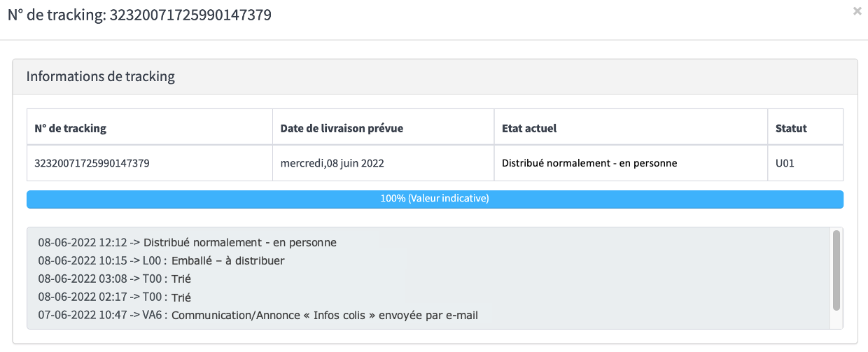The width and height of the screenshot is (868, 352).
Task: Select the 'Date de livraison prévue' column header
Action: (x=342, y=128)
